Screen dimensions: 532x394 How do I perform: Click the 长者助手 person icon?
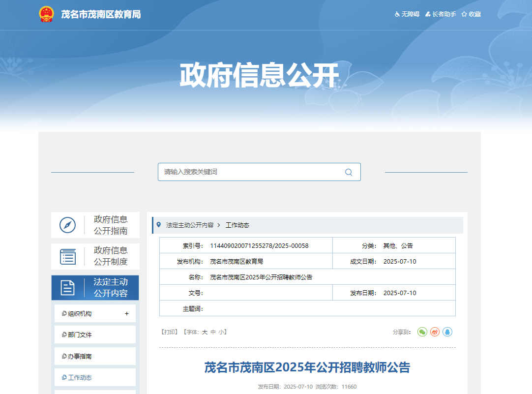pos(428,14)
